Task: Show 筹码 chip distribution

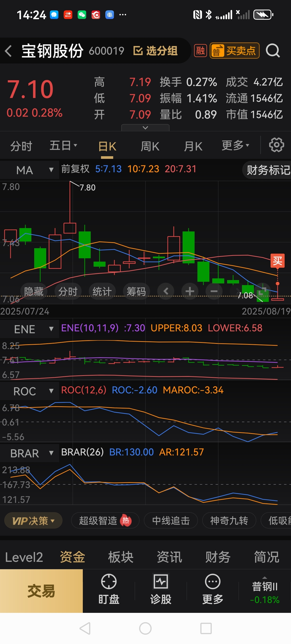Action: [136, 291]
